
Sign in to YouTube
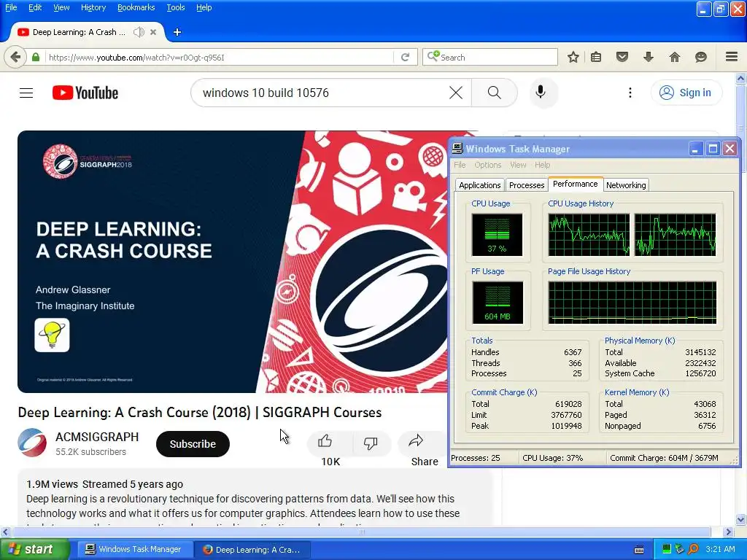coord(686,93)
